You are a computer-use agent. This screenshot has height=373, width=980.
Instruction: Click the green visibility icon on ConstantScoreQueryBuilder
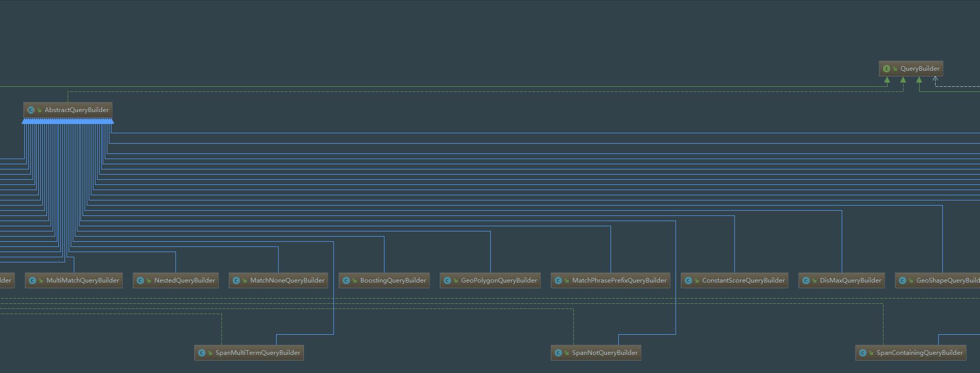tap(696, 281)
